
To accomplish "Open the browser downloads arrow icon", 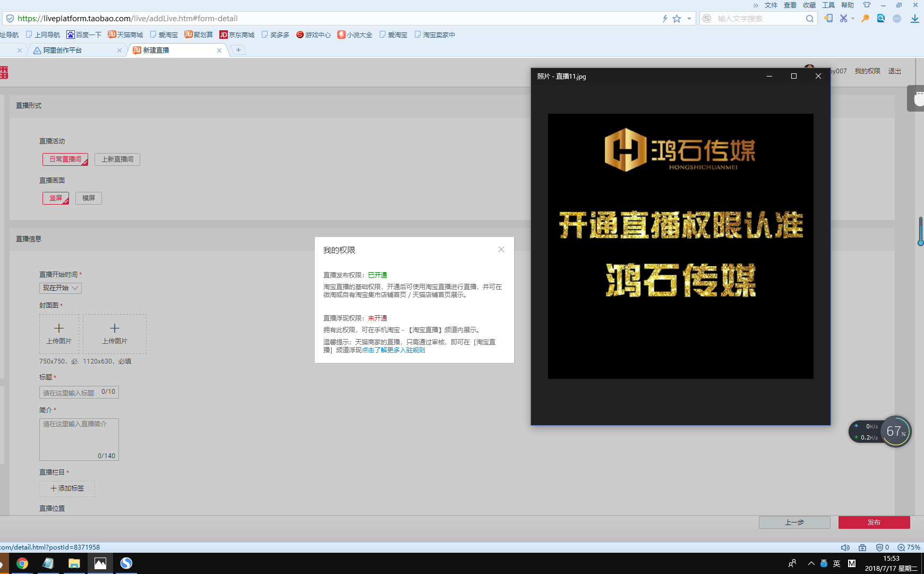I will pos(914,18).
